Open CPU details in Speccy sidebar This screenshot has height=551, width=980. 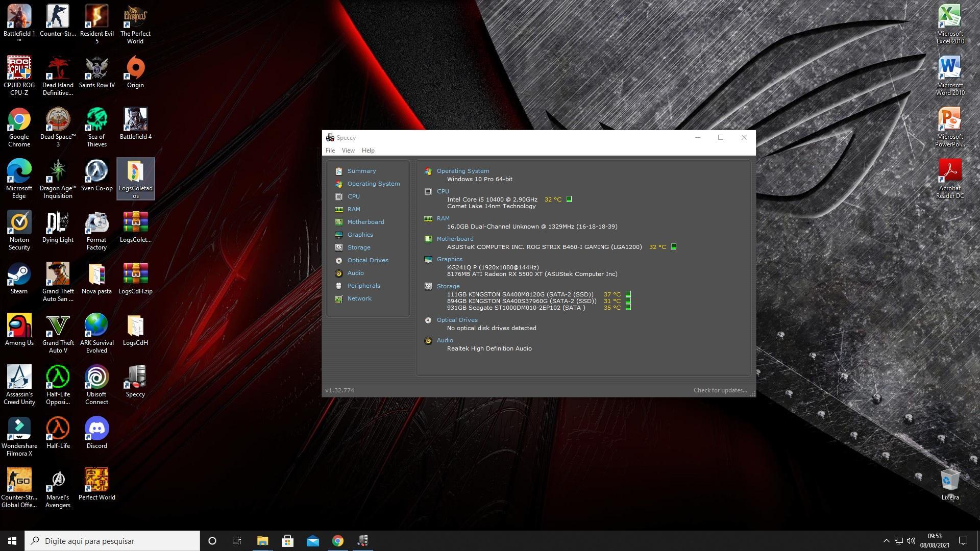(353, 196)
